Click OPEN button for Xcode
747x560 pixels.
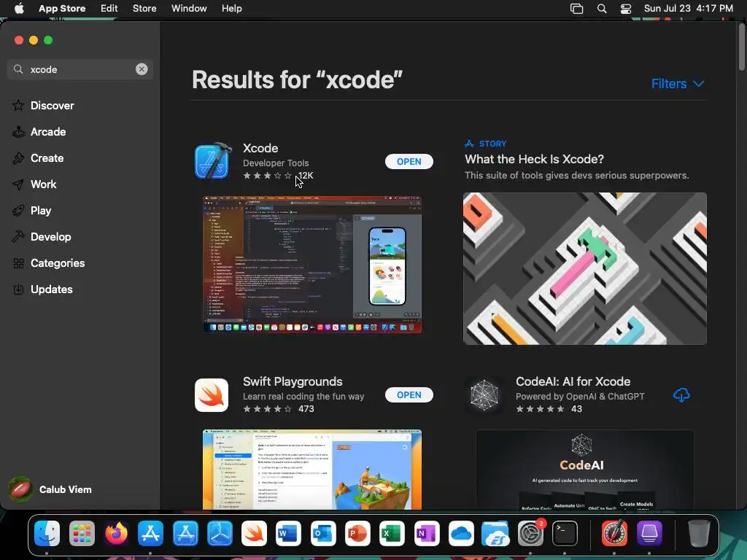coord(409,161)
